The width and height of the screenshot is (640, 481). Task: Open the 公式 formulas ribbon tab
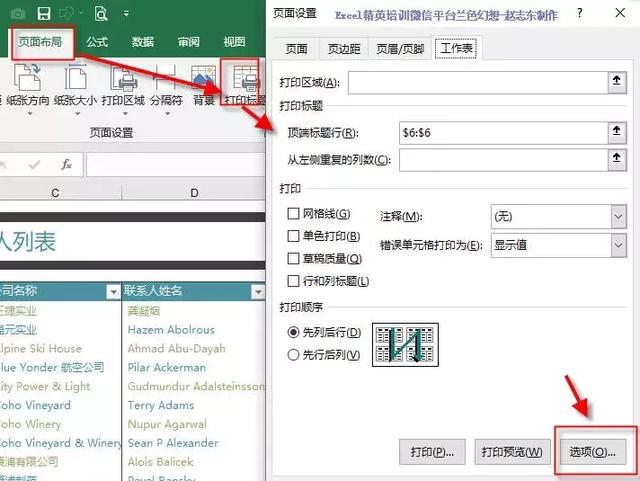[x=97, y=42]
